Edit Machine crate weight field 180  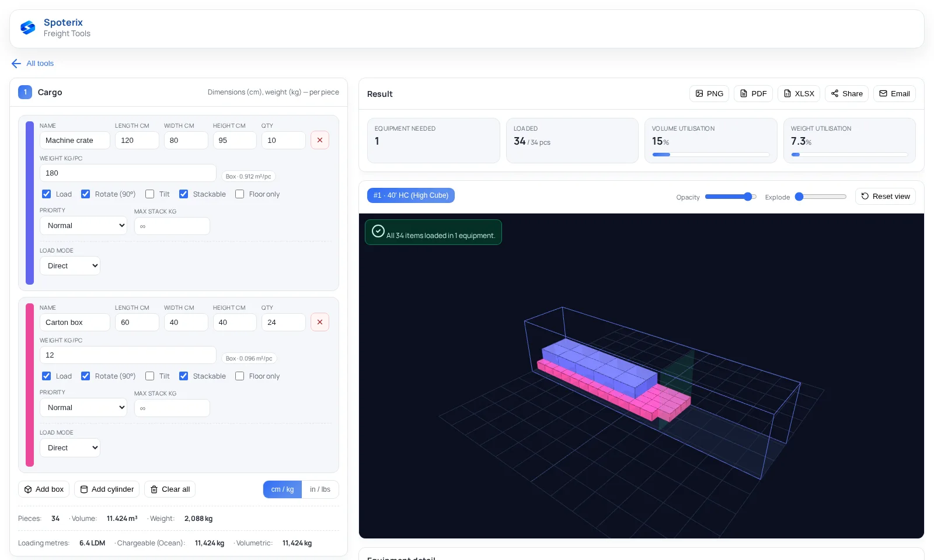[128, 173]
